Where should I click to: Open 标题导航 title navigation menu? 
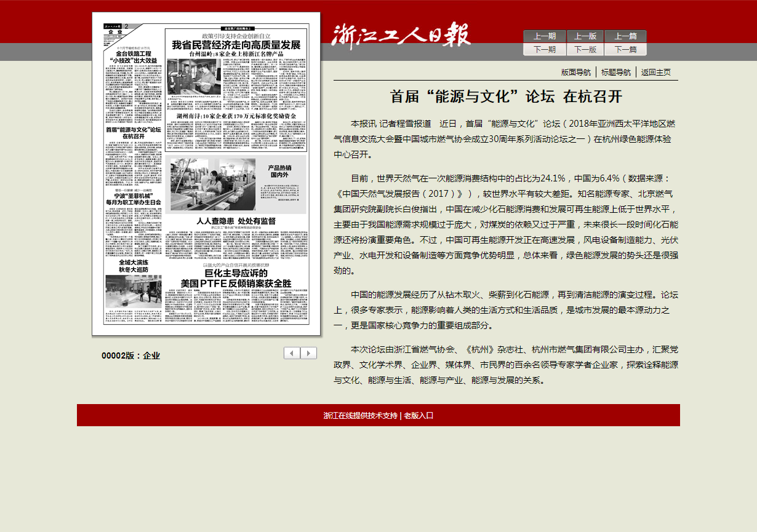[x=615, y=72]
